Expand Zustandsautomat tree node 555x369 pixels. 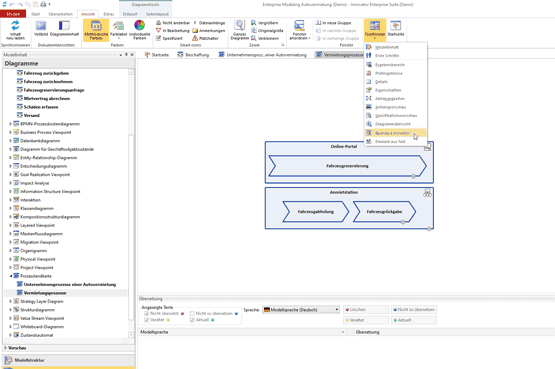pyautogui.click(x=10, y=335)
